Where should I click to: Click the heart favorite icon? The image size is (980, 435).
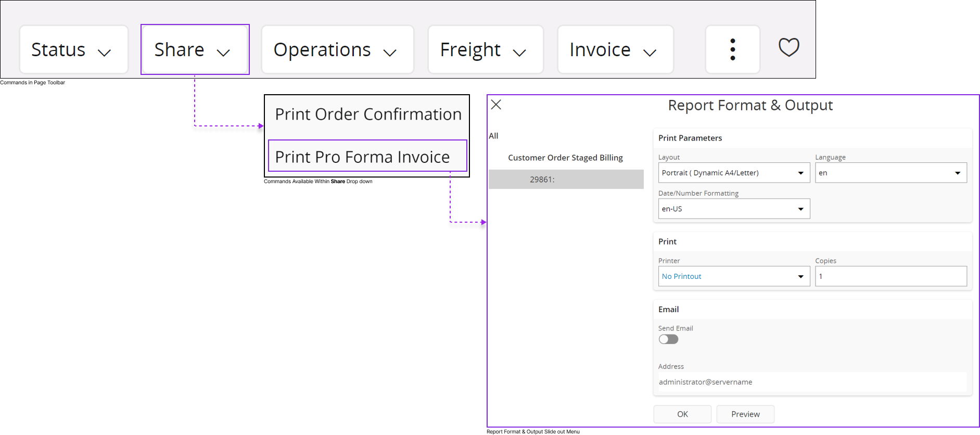788,48
